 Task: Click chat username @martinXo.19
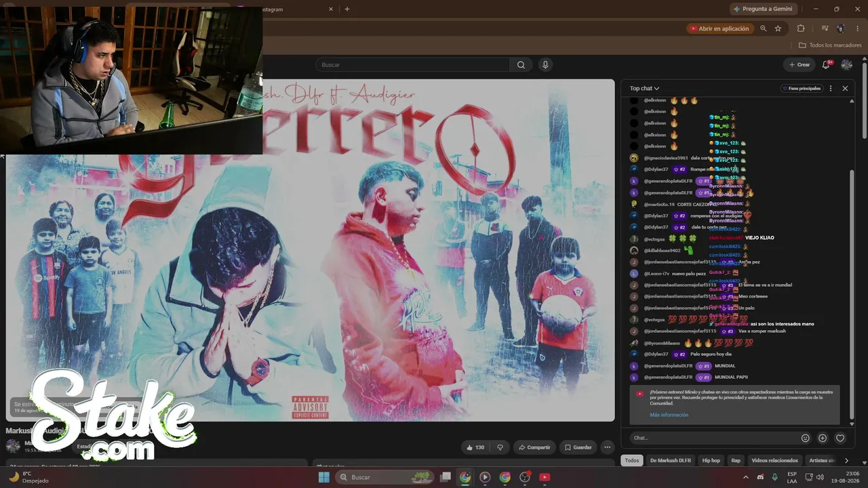659,204
